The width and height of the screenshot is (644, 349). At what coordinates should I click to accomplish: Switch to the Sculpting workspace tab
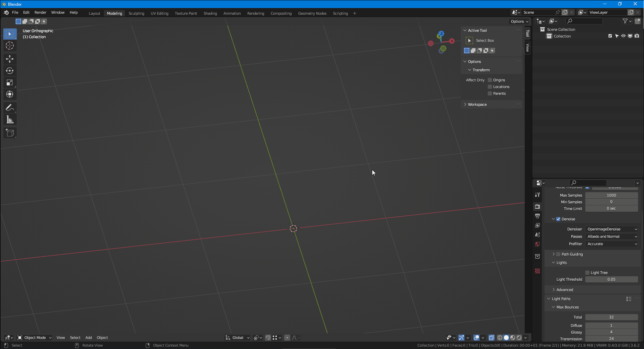[x=136, y=13]
